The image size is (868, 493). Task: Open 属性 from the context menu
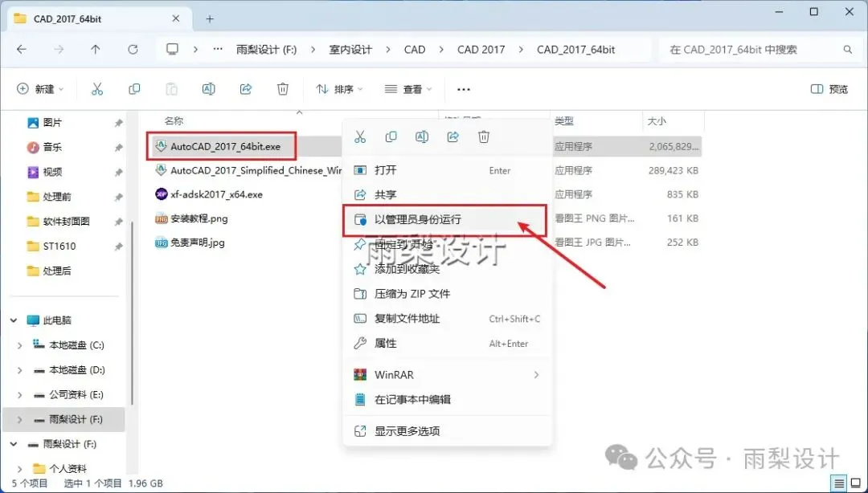[x=447, y=344]
